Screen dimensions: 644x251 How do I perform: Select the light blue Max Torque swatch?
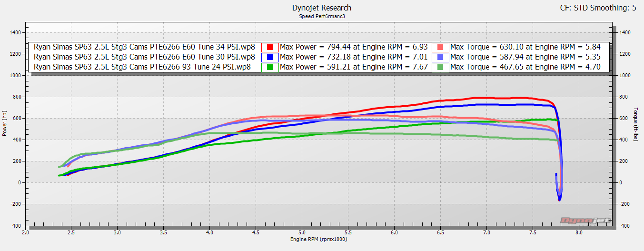[440, 57]
